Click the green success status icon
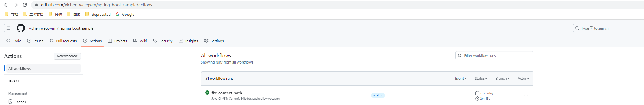 coord(207,93)
